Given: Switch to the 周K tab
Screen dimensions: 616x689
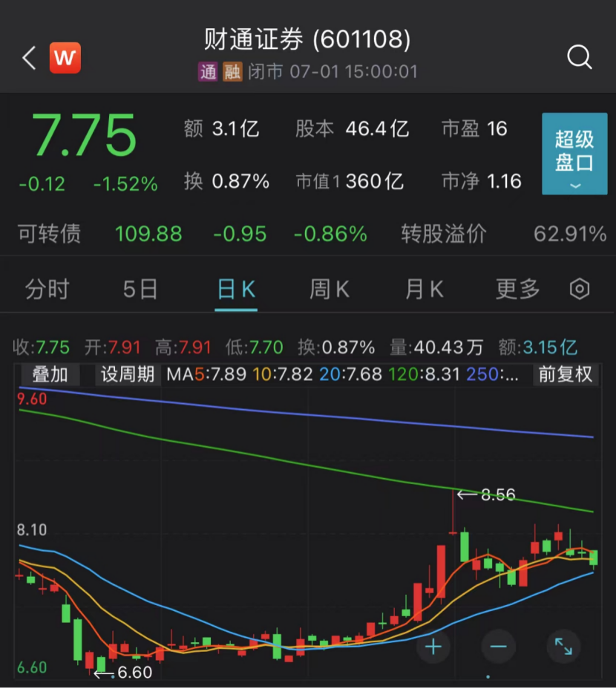Looking at the screenshot, I should [330, 290].
